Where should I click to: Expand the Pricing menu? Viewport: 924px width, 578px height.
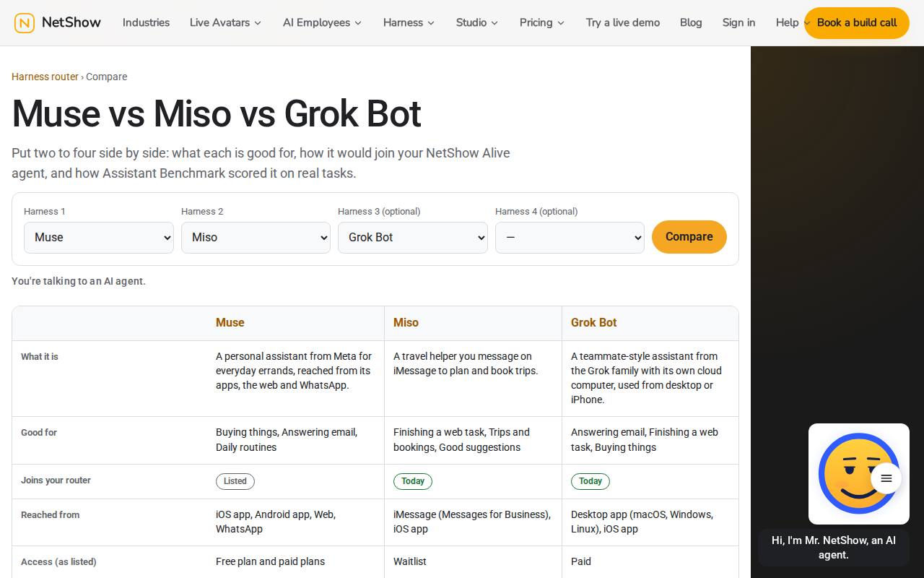tap(541, 22)
